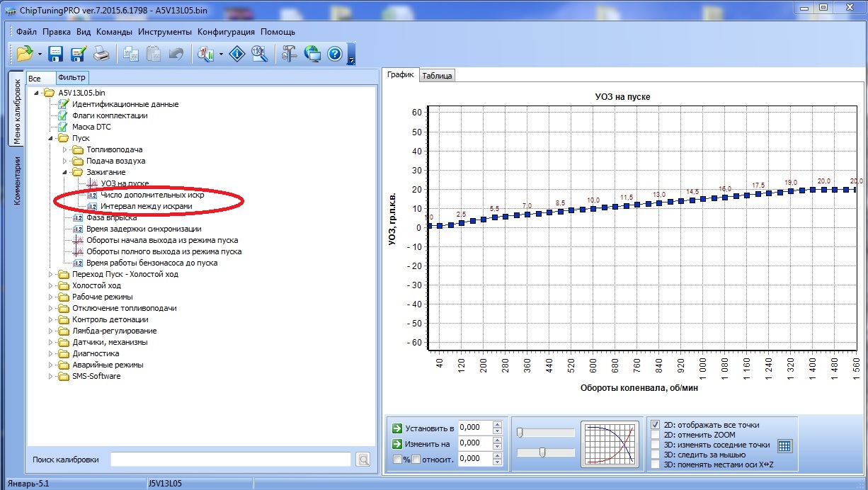
Task: Click the Print icon in toolbar
Action: (x=101, y=53)
